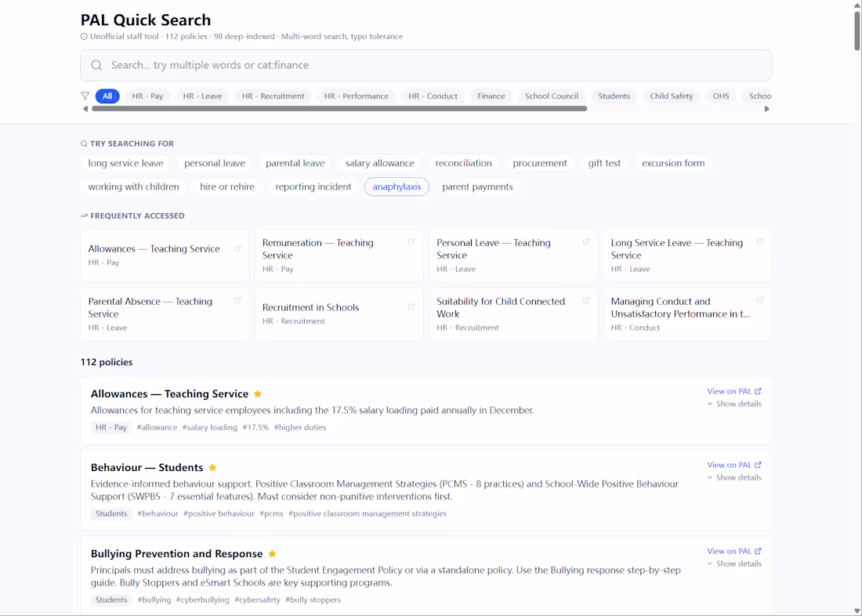862x616 pixels.
Task: Toggle favorite star for Allowances — Teaching Service
Action: [x=258, y=394]
